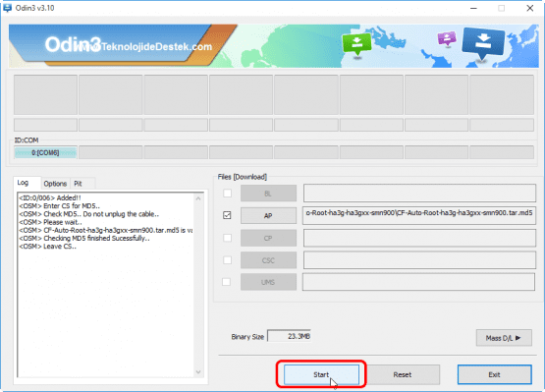The width and height of the screenshot is (545, 392).
Task: Click the log scrollbar down arrow
Action: pyautogui.click(x=198, y=371)
